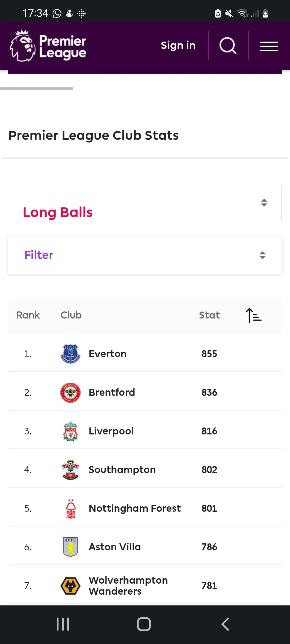The image size is (290, 644).
Task: Click the Everton club crest
Action: pos(70,354)
